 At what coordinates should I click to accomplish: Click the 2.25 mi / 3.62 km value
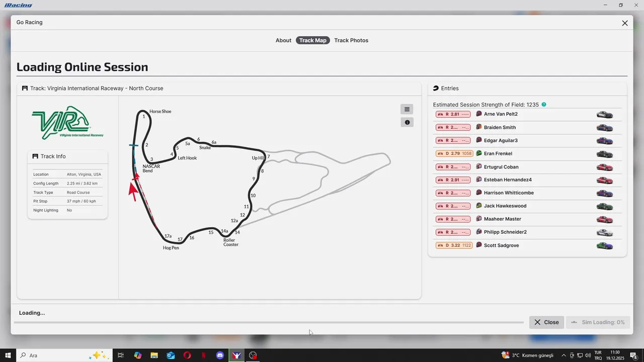pyautogui.click(x=82, y=184)
